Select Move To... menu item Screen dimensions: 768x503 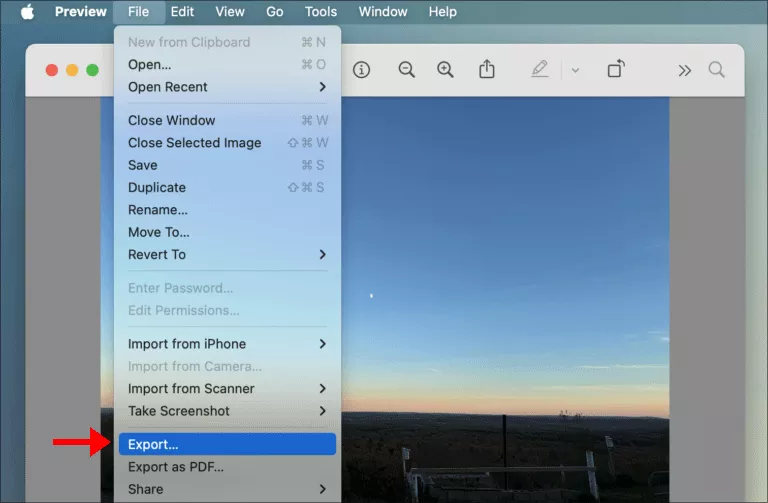(227, 232)
